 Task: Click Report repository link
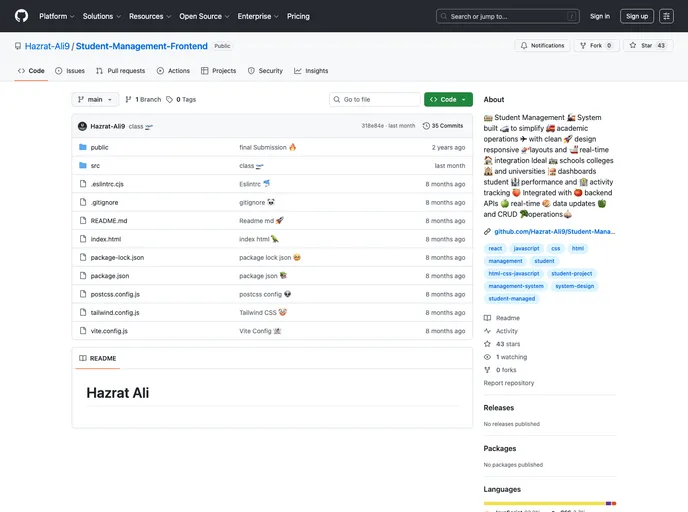(x=509, y=383)
